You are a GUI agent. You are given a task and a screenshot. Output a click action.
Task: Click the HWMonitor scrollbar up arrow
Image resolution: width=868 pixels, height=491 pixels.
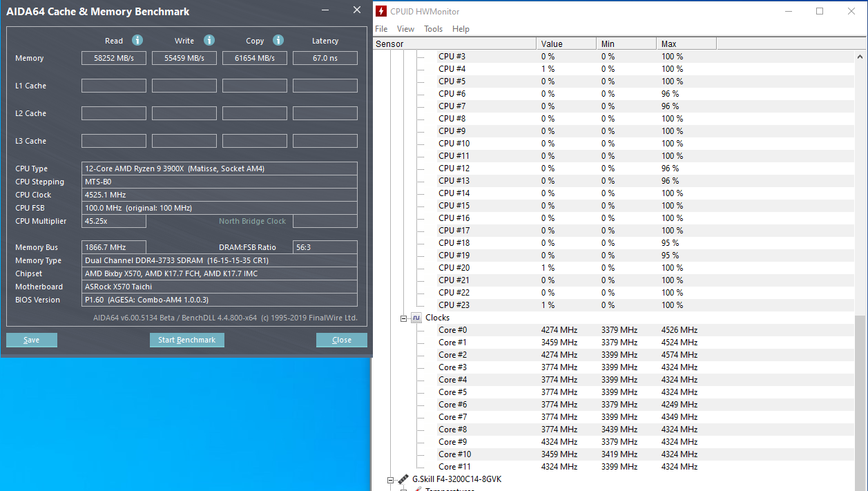point(861,57)
